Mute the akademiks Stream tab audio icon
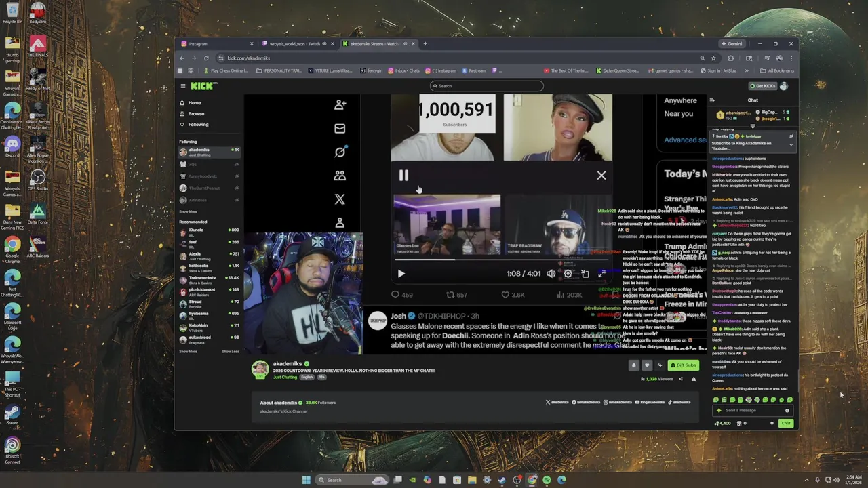The height and width of the screenshot is (488, 868). click(x=405, y=44)
